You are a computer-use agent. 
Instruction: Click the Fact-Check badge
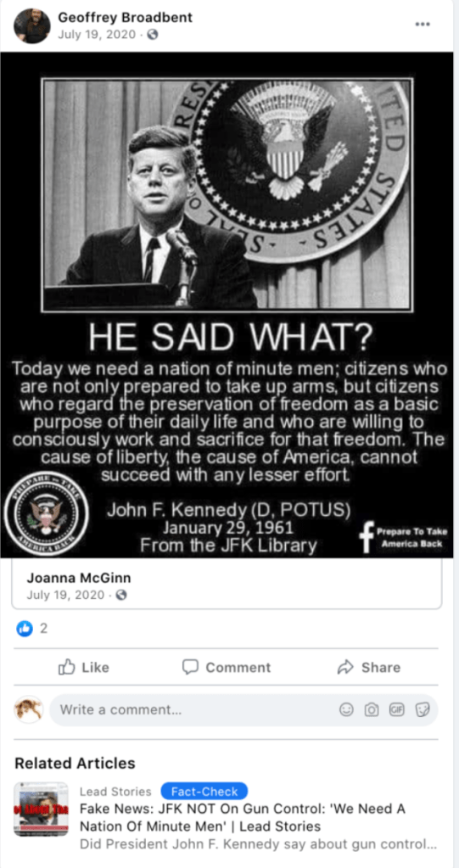point(204,791)
